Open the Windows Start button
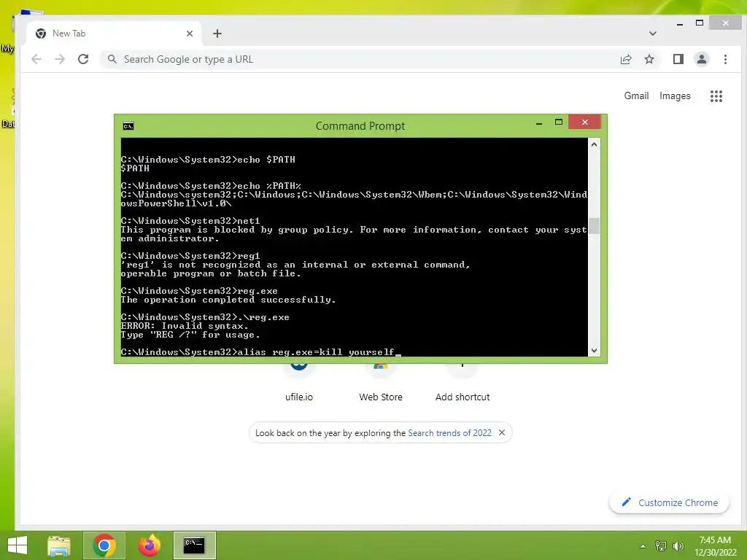The height and width of the screenshot is (560, 747). tap(18, 545)
